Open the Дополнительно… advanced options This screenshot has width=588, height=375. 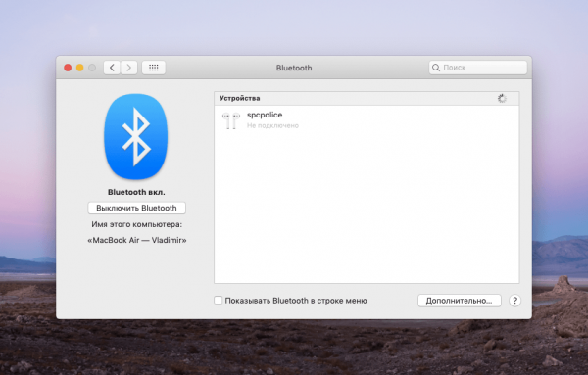point(460,301)
